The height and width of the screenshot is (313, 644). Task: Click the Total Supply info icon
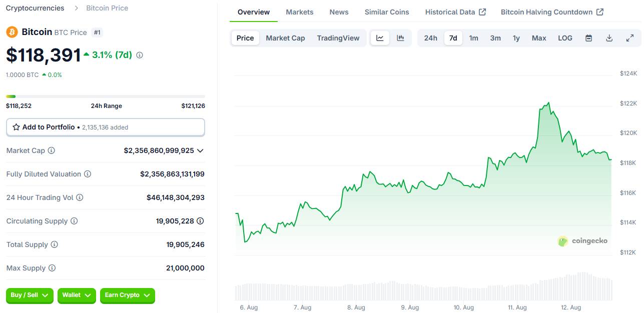click(55, 244)
